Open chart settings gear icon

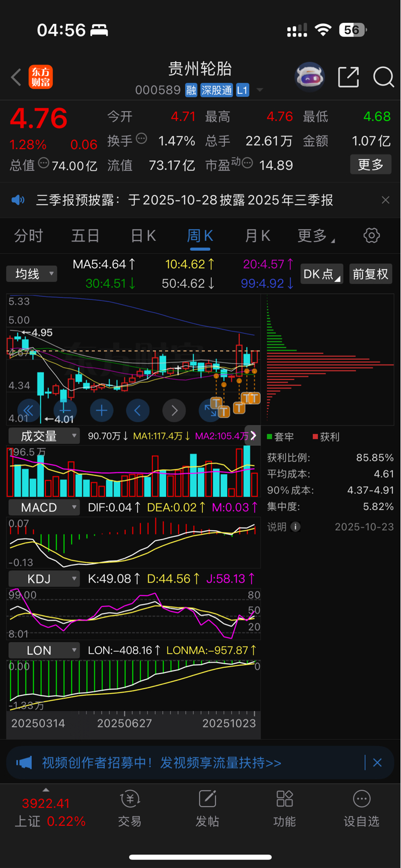[x=372, y=235]
